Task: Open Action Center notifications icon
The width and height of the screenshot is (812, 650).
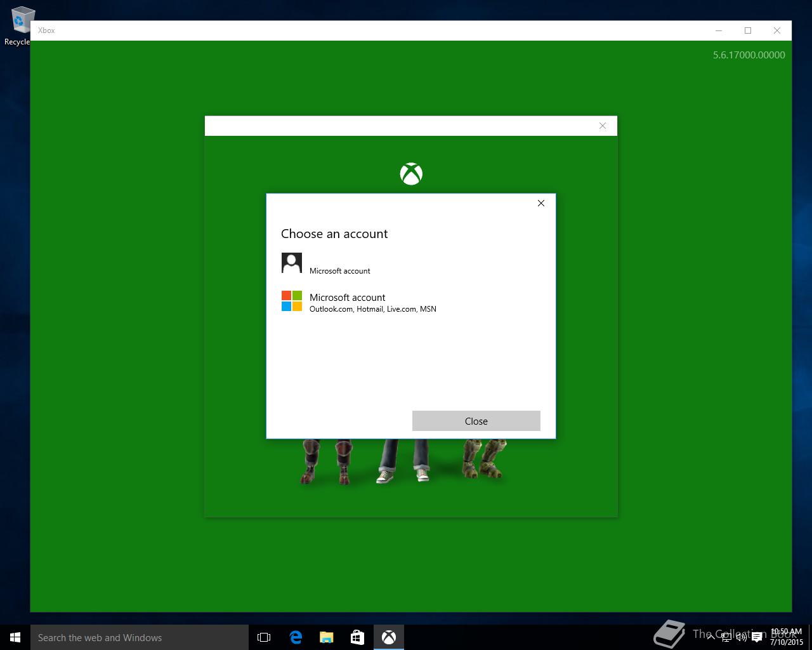Action: [x=756, y=638]
